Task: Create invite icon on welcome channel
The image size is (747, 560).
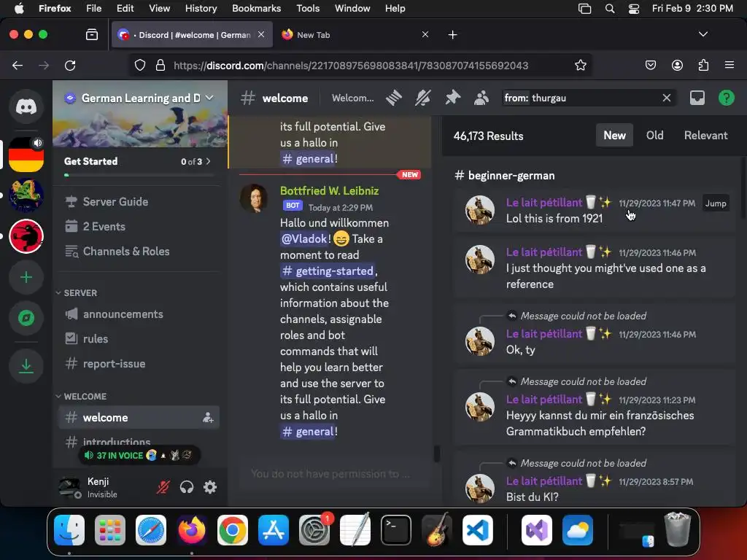Action: click(x=208, y=418)
